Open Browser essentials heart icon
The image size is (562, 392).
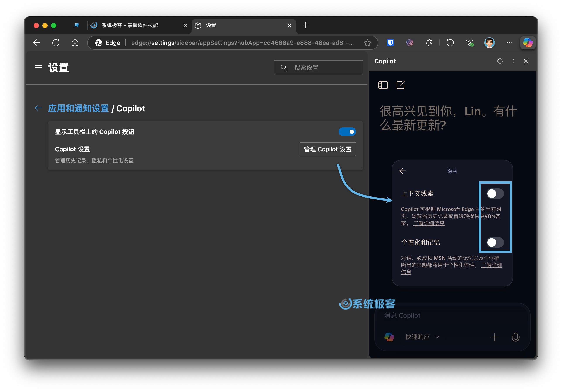point(469,43)
